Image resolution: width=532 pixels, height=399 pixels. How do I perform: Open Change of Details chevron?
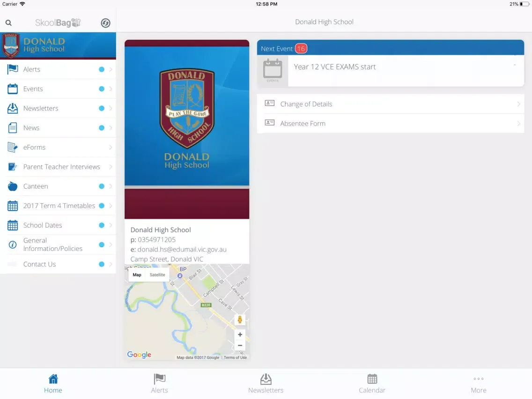click(x=518, y=104)
